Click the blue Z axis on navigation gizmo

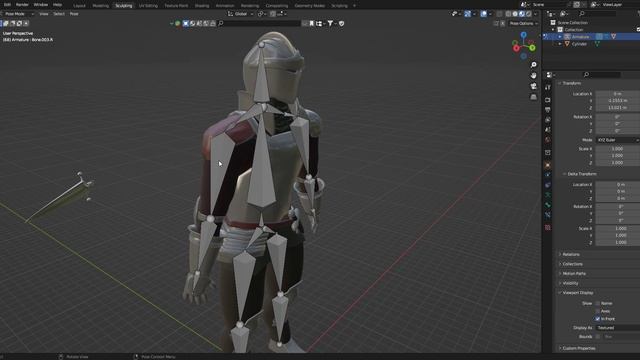tap(524, 35)
